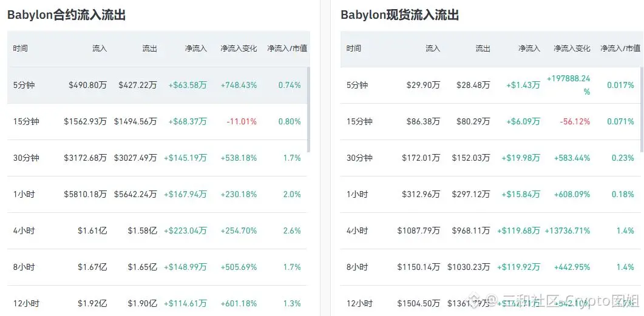Click the spot outflow value $297.12万

[471, 194]
